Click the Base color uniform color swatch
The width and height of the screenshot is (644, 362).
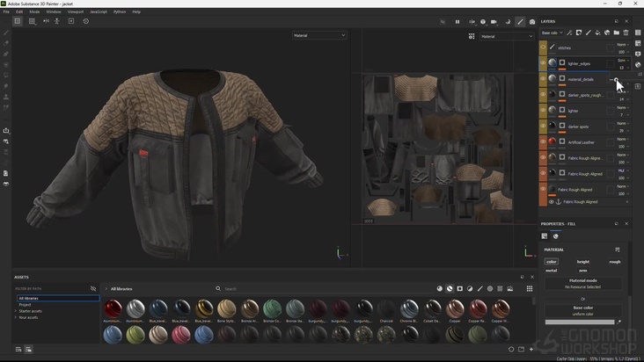[580, 322]
